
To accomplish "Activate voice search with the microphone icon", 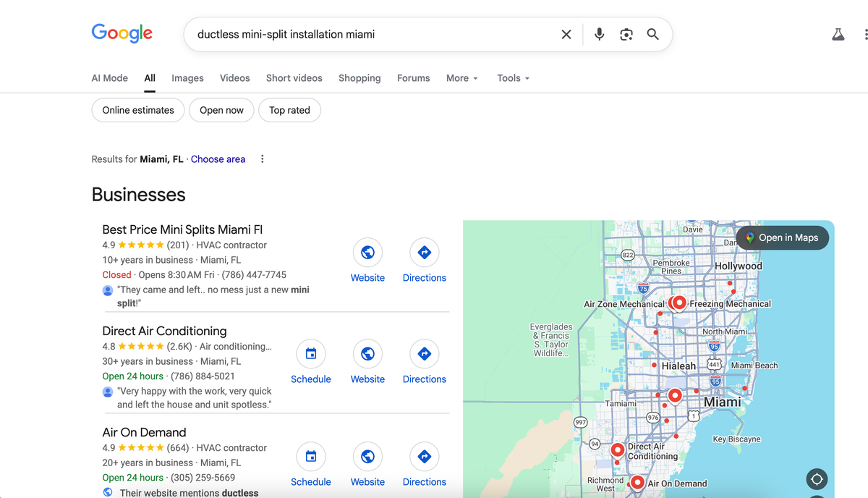I will click(599, 33).
